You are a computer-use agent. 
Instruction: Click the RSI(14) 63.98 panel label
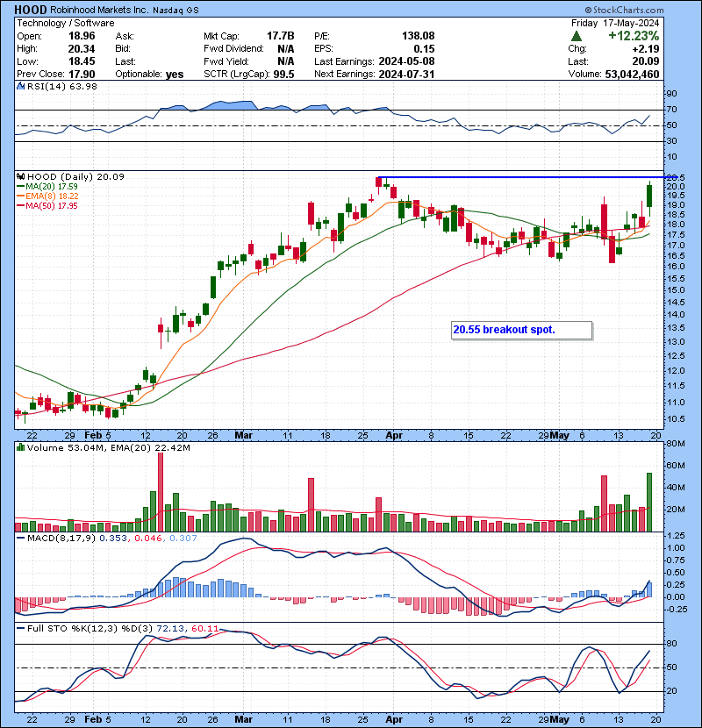click(62, 86)
